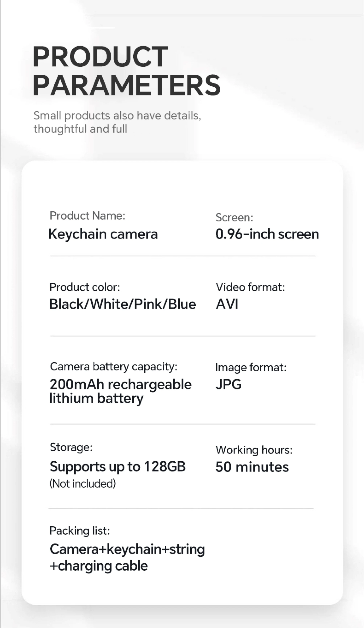Click the "Packing list:" label
The width and height of the screenshot is (364, 638).
click(x=80, y=531)
